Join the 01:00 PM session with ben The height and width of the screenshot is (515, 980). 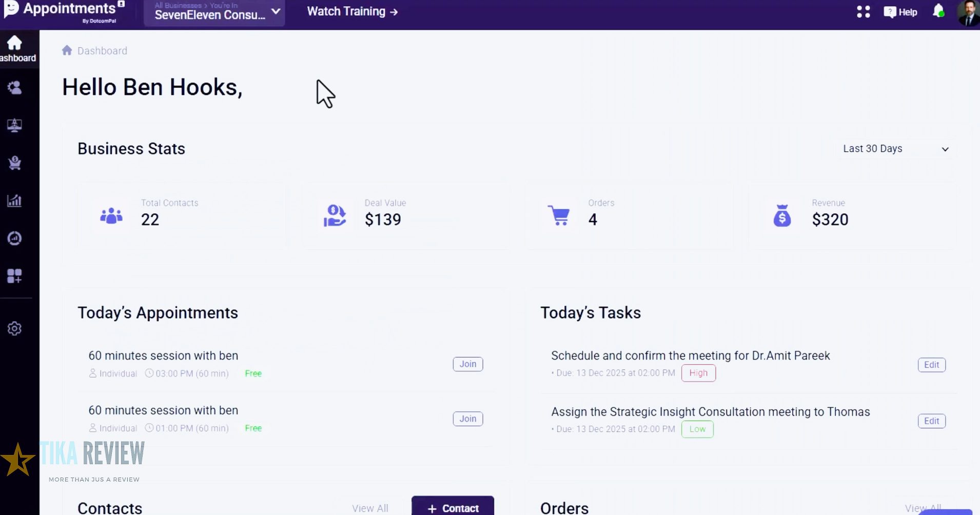(468, 419)
